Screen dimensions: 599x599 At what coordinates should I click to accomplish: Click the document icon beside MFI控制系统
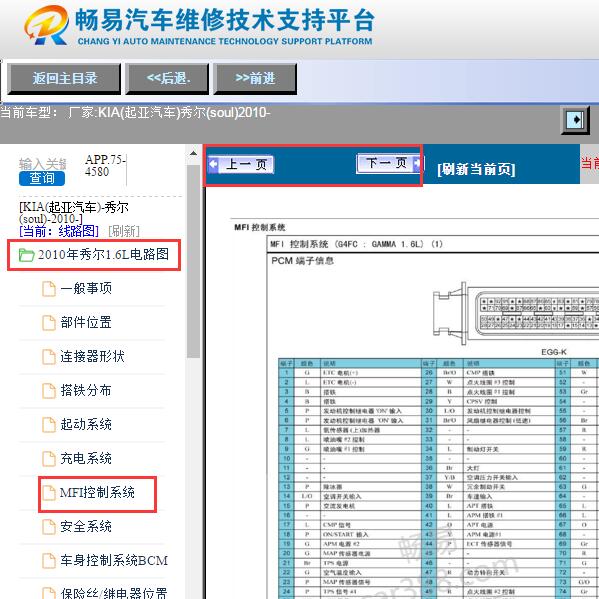coord(49,493)
